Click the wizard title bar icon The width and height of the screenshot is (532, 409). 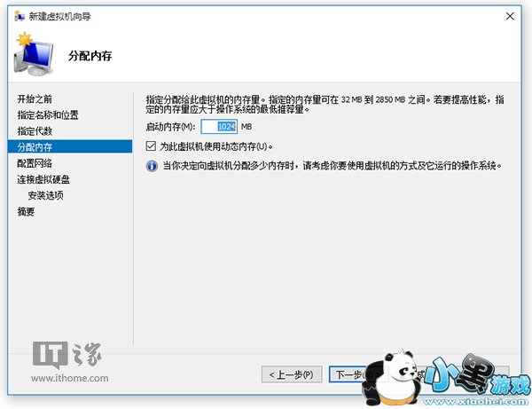pyautogui.click(x=20, y=16)
